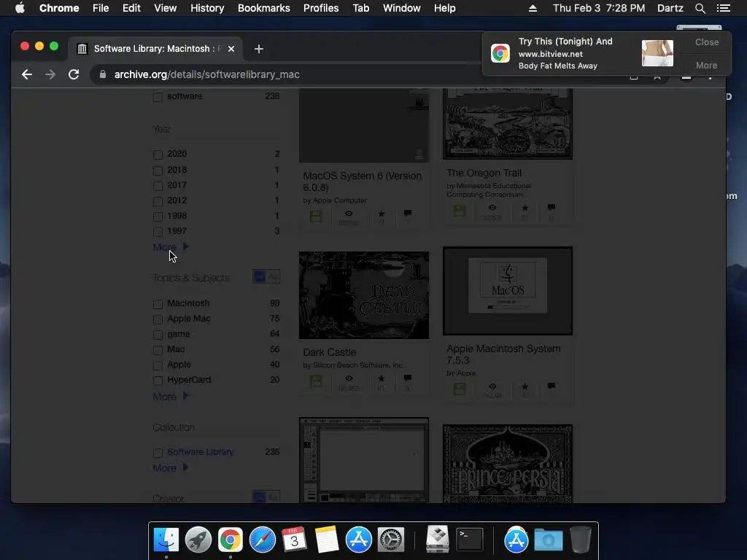Toggle the Creator sort switch
This screenshot has height=560, width=747.
pyautogui.click(x=266, y=497)
